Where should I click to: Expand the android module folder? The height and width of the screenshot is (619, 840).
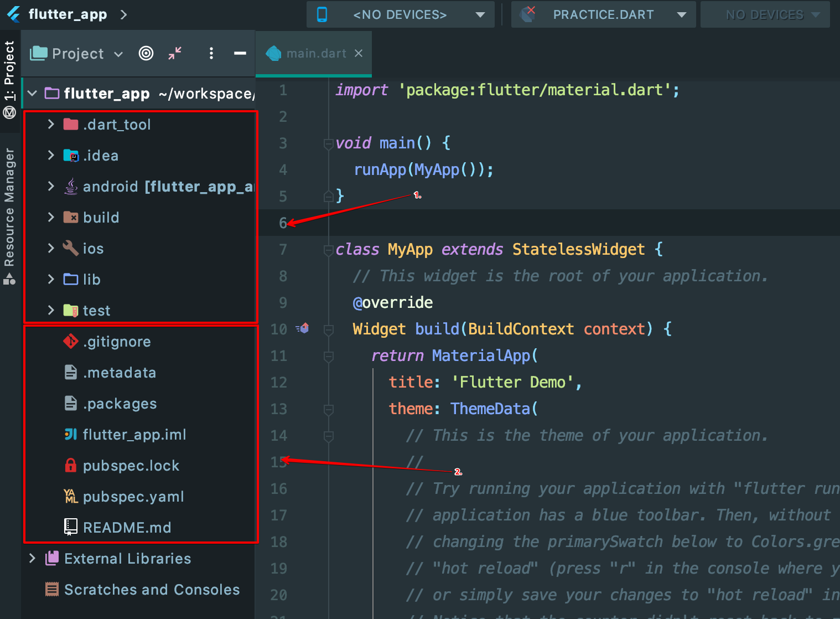point(51,186)
